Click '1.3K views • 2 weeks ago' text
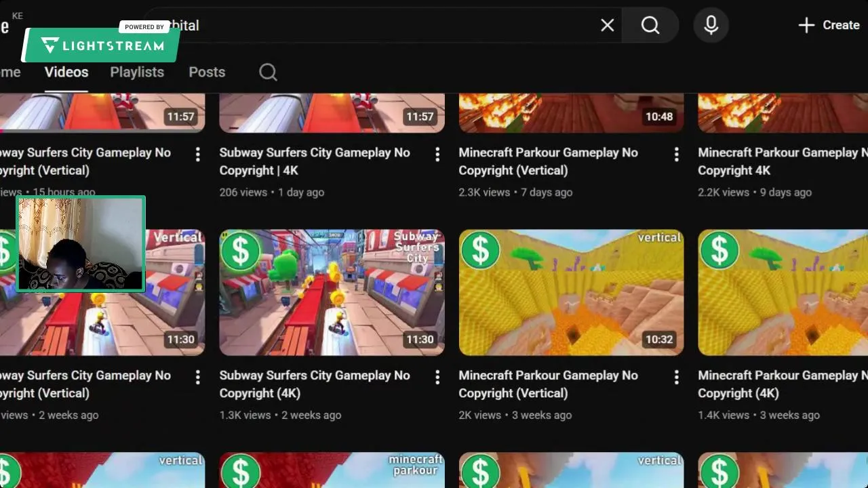This screenshot has width=868, height=488. [x=280, y=415]
